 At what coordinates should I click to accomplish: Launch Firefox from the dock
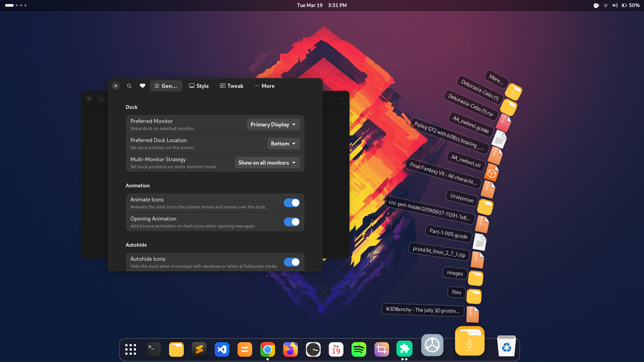[x=290, y=350]
